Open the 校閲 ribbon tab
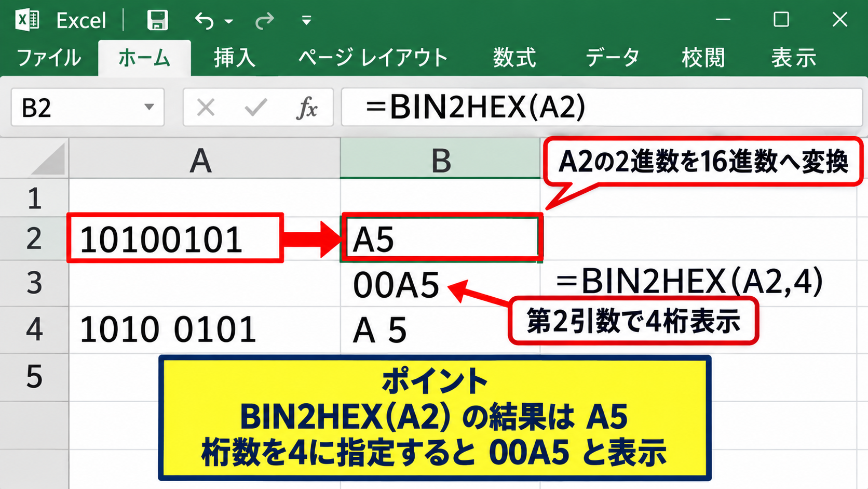This screenshot has width=868, height=489. [x=703, y=58]
